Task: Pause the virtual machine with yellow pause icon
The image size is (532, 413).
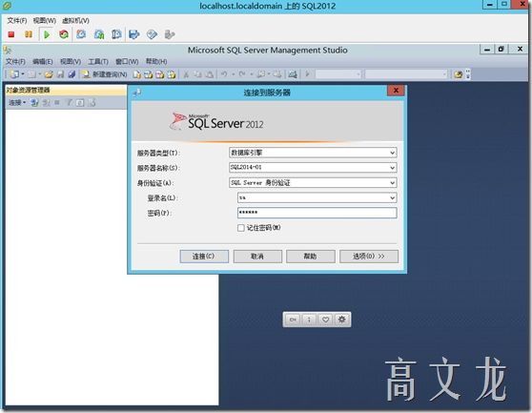Action: [x=29, y=34]
